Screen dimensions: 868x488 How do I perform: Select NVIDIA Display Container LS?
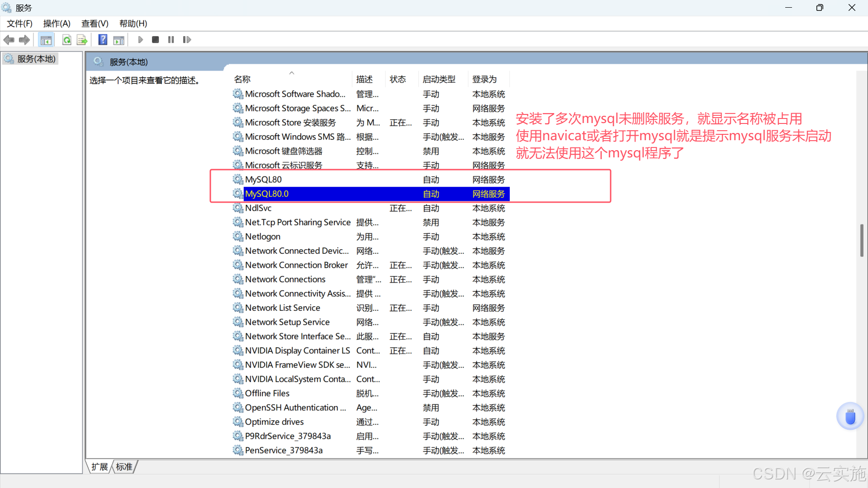click(371, 351)
